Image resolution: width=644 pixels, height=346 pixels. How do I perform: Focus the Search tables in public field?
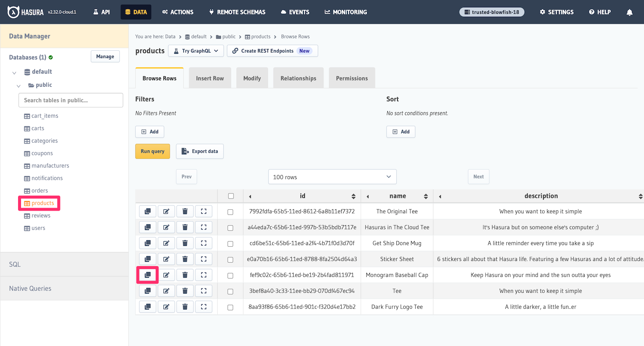point(71,100)
